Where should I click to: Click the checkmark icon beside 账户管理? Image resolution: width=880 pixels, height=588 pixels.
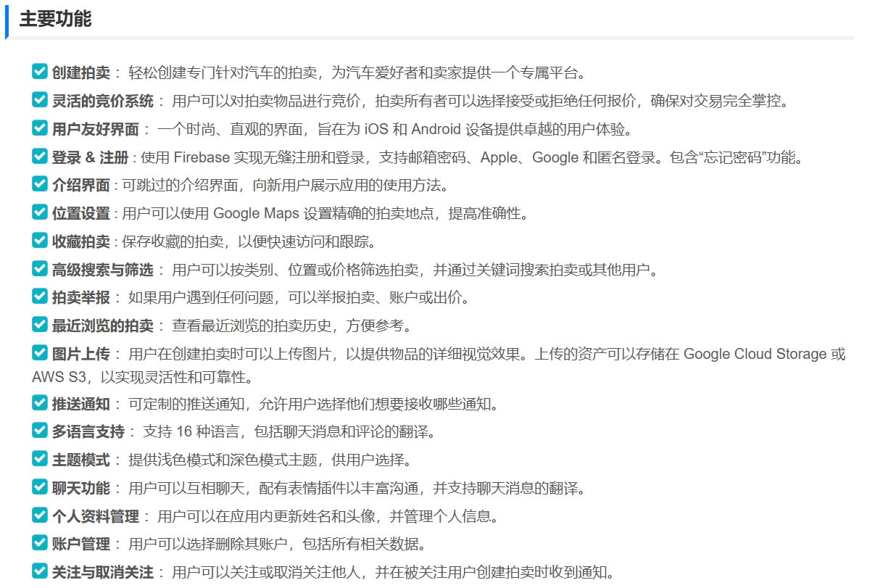coord(40,542)
